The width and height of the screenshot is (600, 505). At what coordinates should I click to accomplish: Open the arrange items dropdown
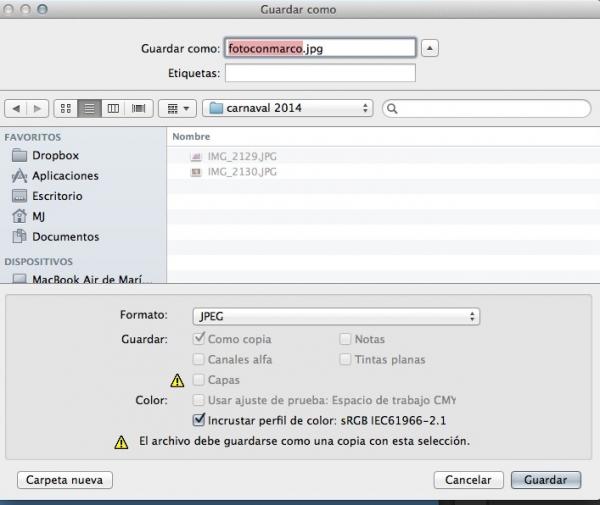[x=178, y=109]
